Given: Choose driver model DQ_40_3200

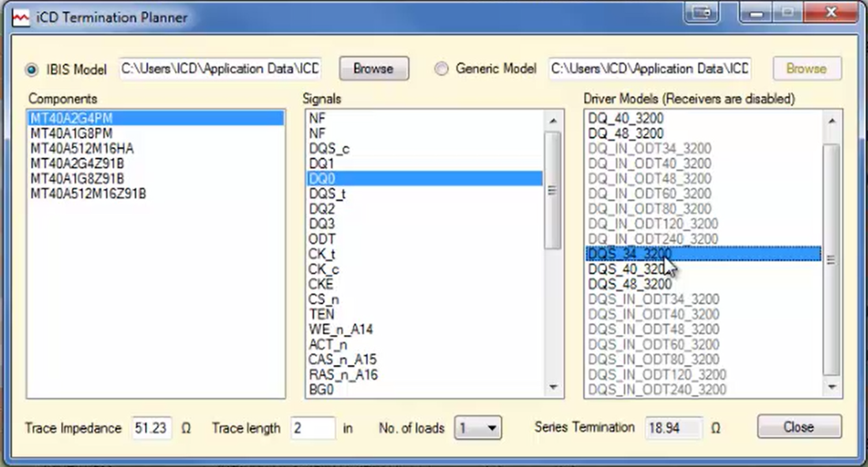Looking at the screenshot, I should pyautogui.click(x=703, y=119).
